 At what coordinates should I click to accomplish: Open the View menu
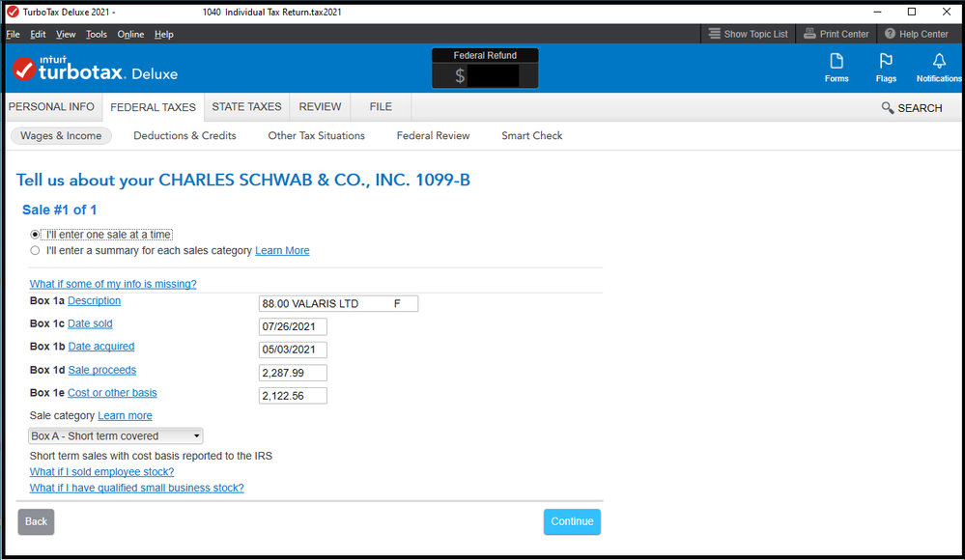[66, 35]
